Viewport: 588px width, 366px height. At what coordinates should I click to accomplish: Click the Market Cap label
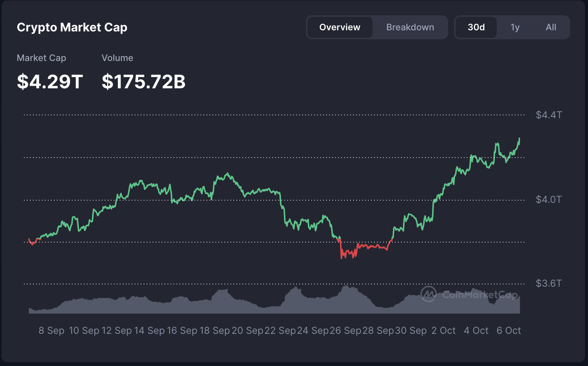pos(42,58)
